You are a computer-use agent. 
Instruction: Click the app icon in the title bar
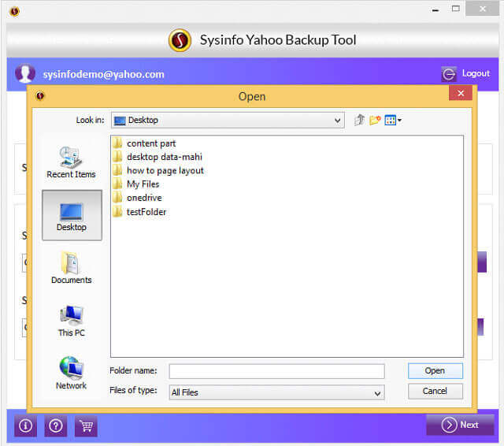tap(14, 12)
